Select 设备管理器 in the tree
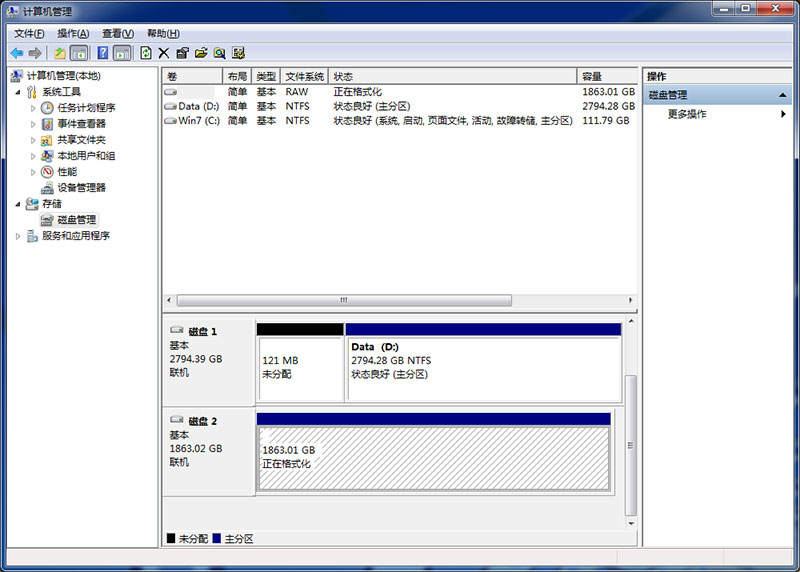This screenshot has height=572, width=800. [x=80, y=188]
